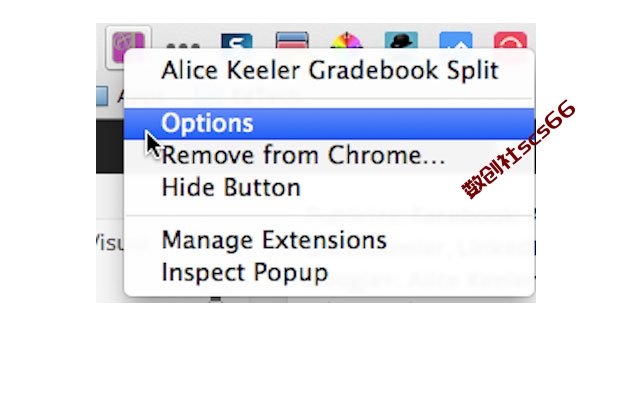Click the red and blue striped extension icon
Viewport: 640px width, 400px height.
click(x=292, y=40)
